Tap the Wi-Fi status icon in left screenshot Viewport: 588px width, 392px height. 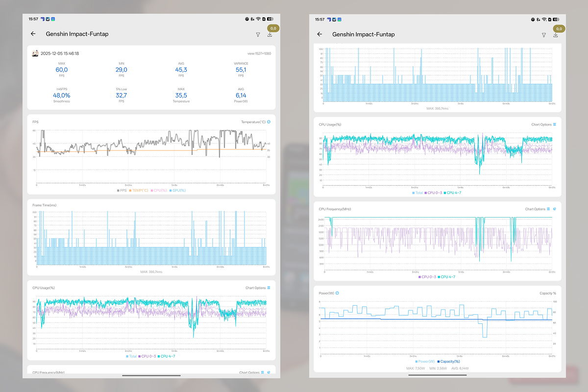[x=258, y=19]
